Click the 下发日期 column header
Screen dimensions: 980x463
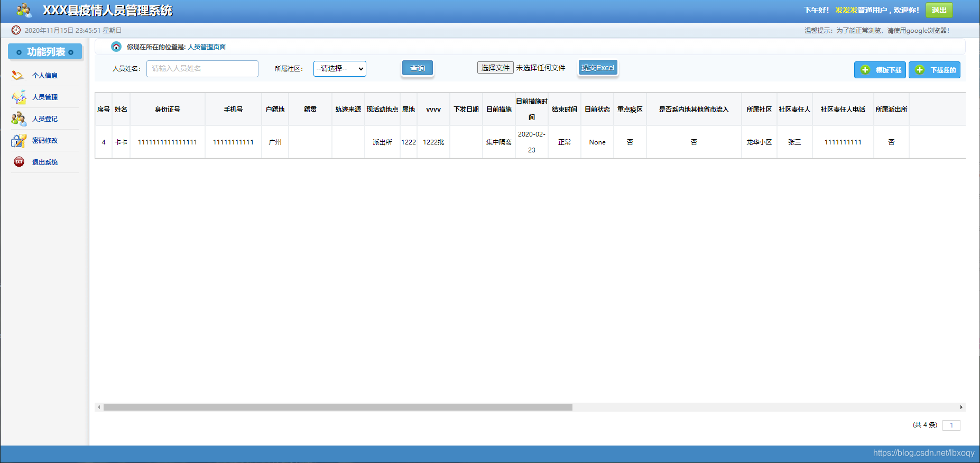466,110
